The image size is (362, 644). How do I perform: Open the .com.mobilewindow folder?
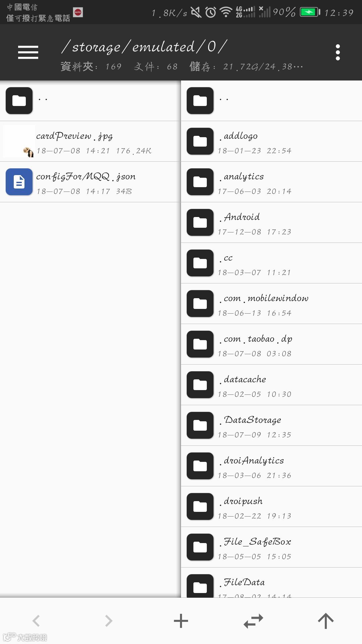point(271,304)
